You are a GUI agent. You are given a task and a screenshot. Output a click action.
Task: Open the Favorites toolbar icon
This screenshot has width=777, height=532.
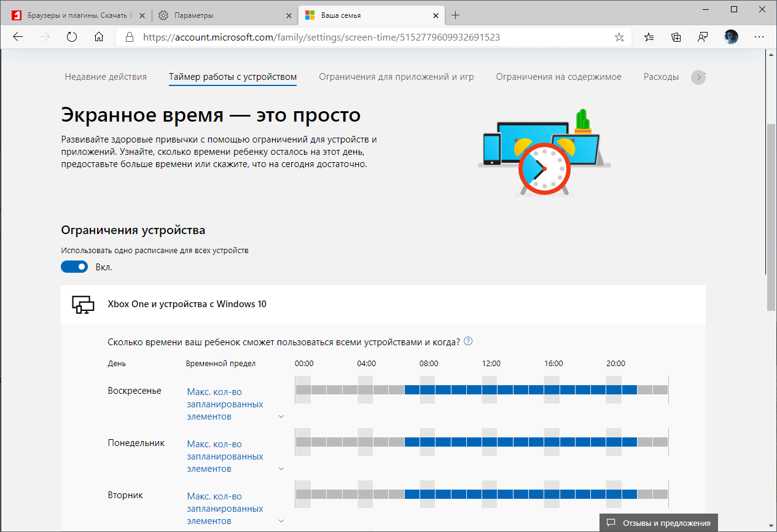[x=649, y=37]
